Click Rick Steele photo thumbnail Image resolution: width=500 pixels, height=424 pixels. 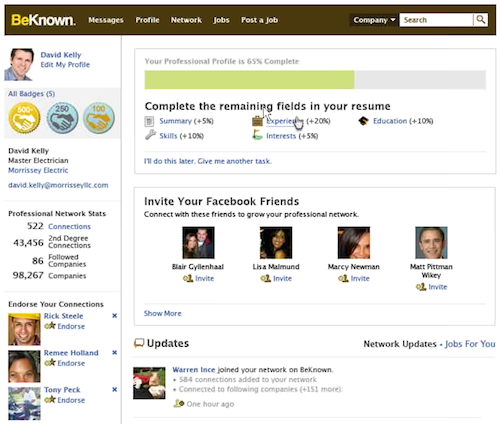coord(24,329)
